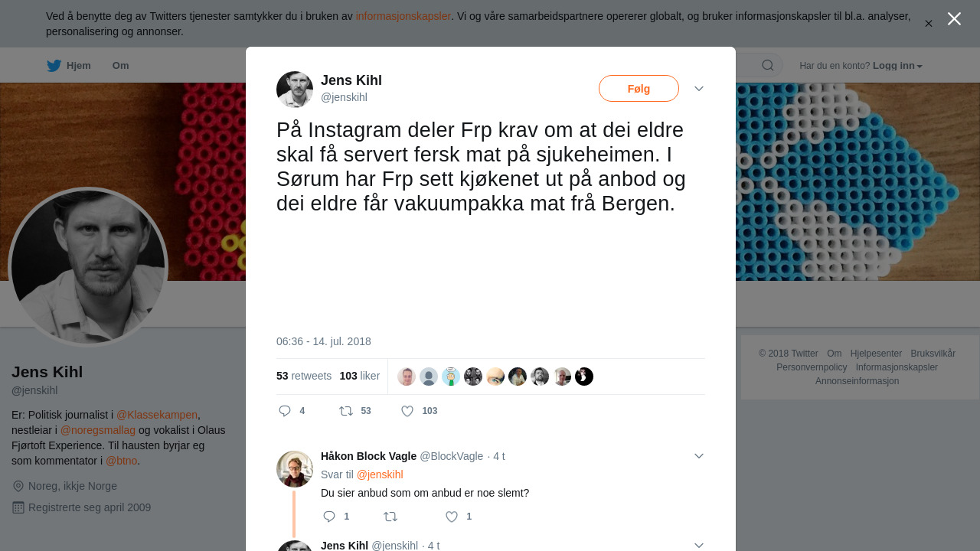Retweet Jens Kihl's main tweet
Viewport: 980px width, 551px height.
346,411
